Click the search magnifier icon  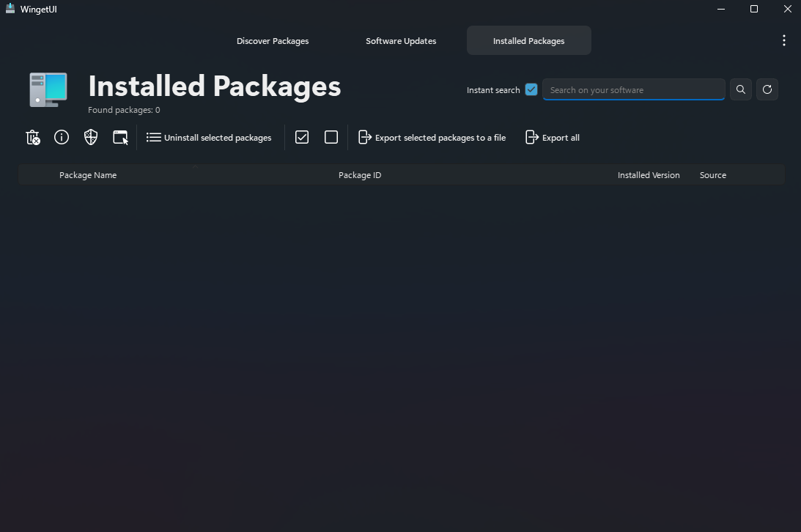[x=740, y=89]
